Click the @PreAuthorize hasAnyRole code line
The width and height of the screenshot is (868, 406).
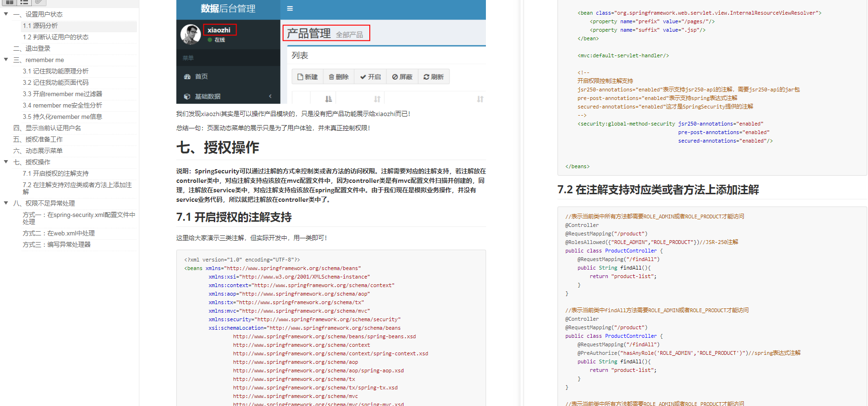click(689, 353)
